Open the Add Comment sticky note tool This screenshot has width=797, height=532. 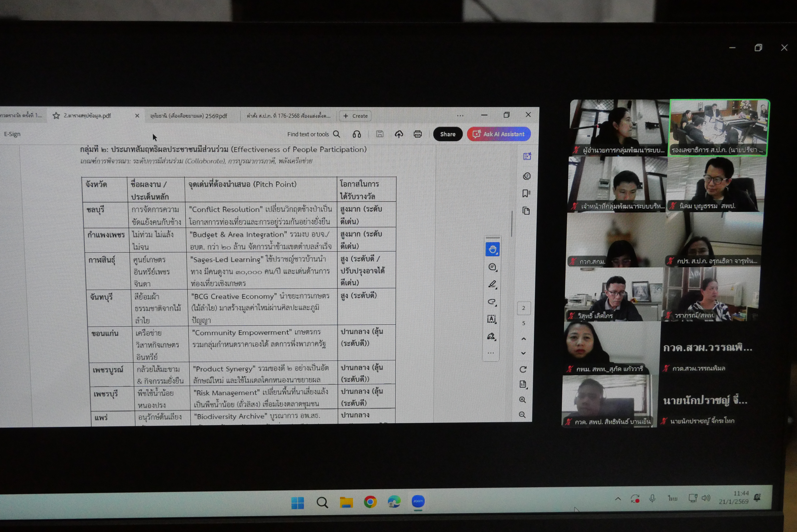pyautogui.click(x=492, y=267)
